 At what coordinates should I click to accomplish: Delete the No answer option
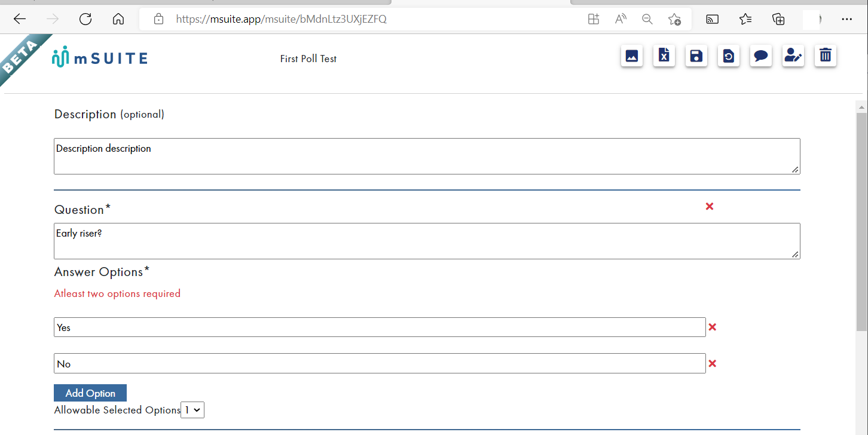tap(712, 363)
